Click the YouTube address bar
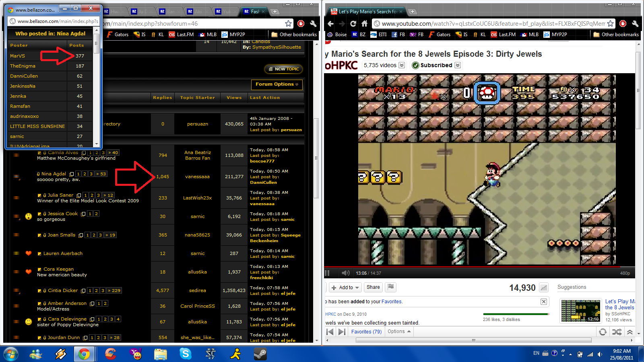 tap(493, 24)
